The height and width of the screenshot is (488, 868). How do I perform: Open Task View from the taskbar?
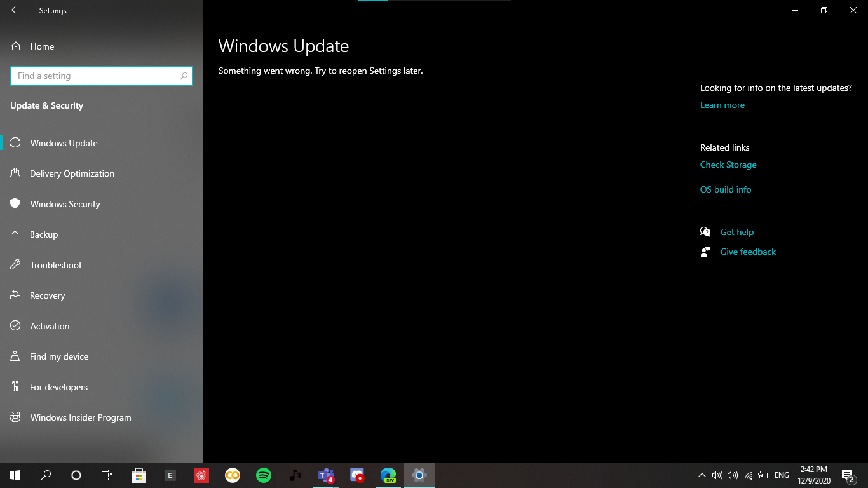[107, 475]
